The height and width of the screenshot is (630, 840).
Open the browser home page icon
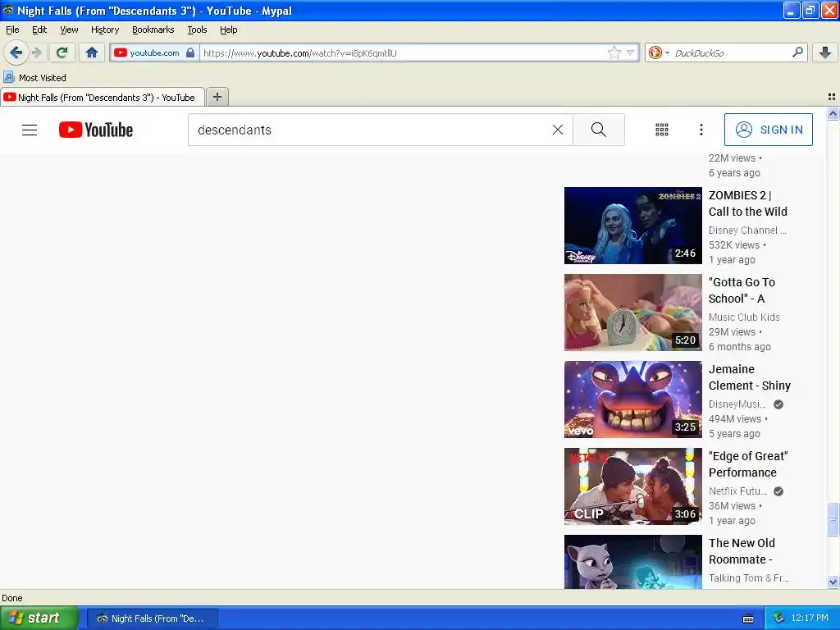[x=92, y=52]
